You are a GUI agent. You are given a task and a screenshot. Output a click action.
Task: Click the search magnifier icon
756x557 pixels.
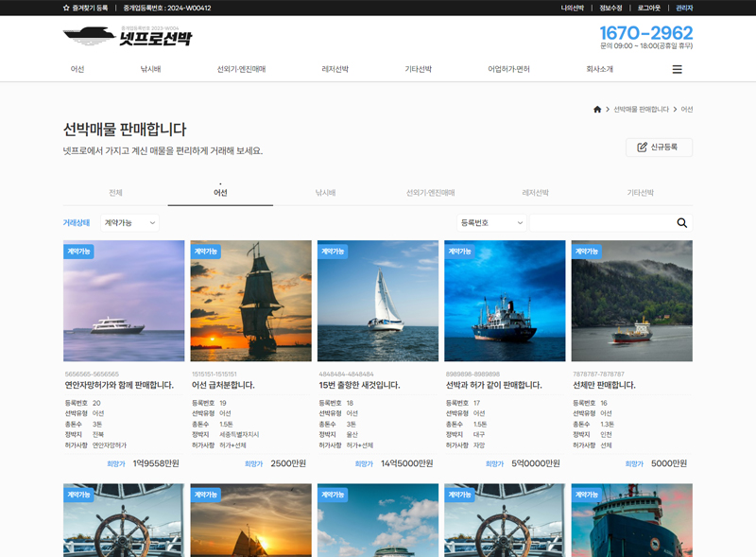[x=681, y=223]
